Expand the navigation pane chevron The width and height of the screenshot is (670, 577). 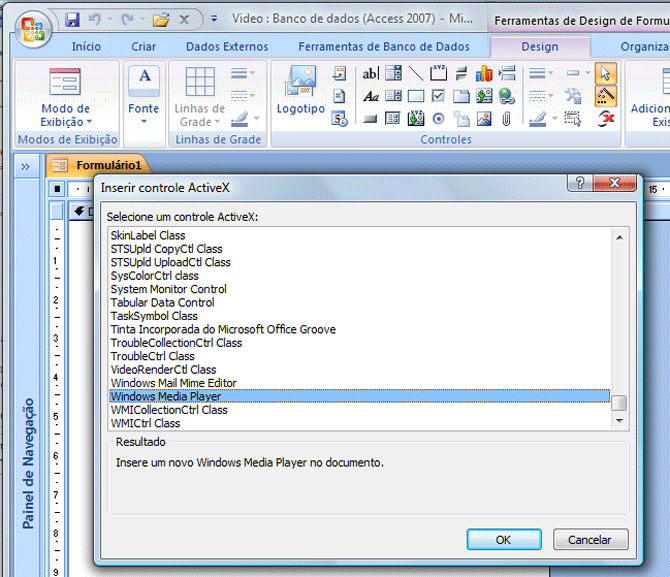pyautogui.click(x=26, y=166)
